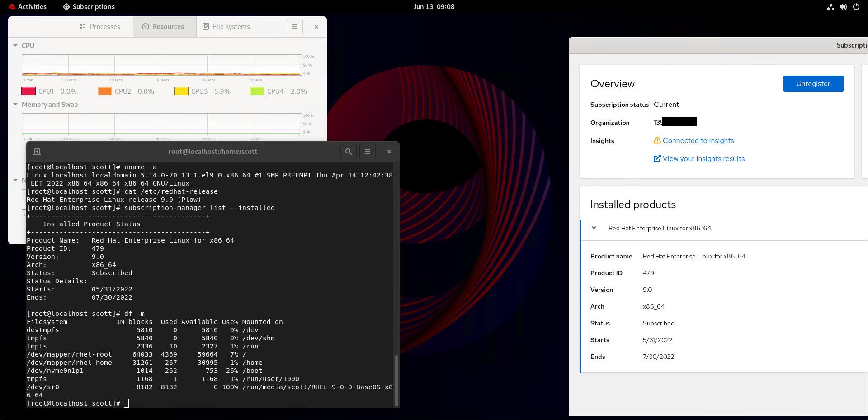Click the Status value Subscribed in Subscriptions
The image size is (868, 420).
coord(659,323)
